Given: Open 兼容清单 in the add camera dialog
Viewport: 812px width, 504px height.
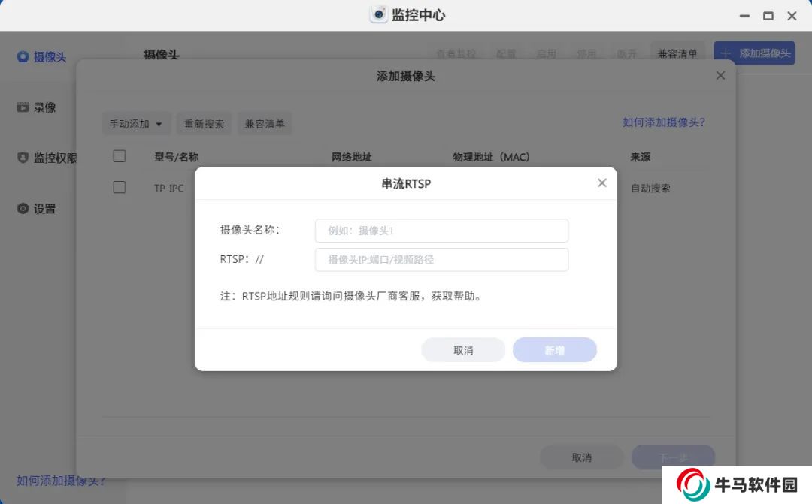Looking at the screenshot, I should (265, 124).
